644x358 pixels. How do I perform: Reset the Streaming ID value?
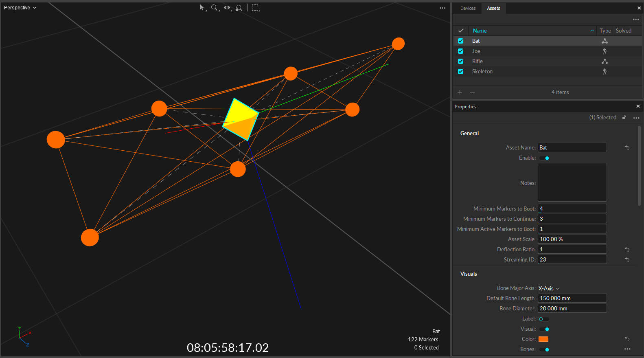coord(627,259)
